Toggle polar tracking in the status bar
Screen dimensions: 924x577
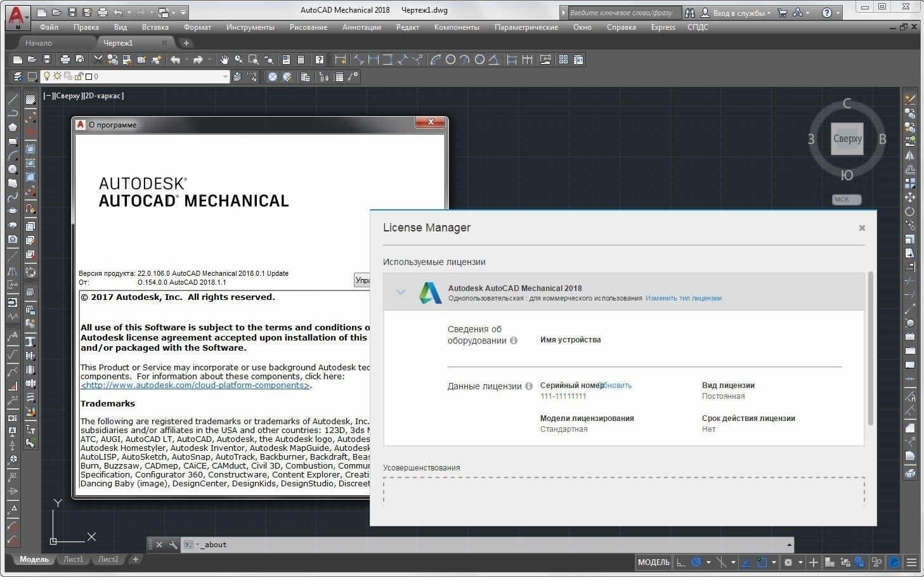696,562
